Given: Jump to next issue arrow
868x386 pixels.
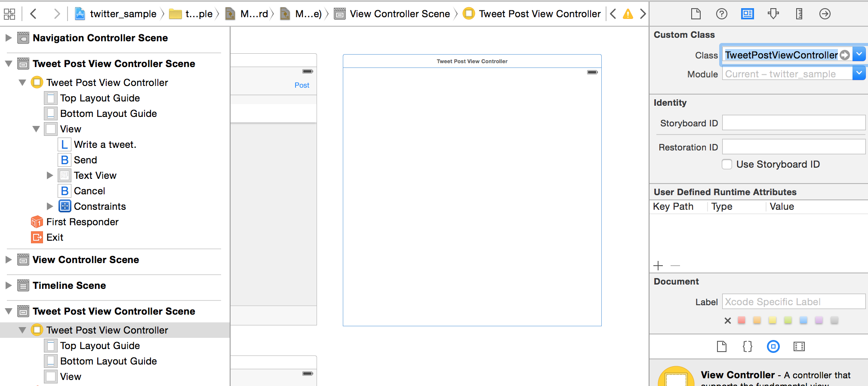Looking at the screenshot, I should (643, 14).
